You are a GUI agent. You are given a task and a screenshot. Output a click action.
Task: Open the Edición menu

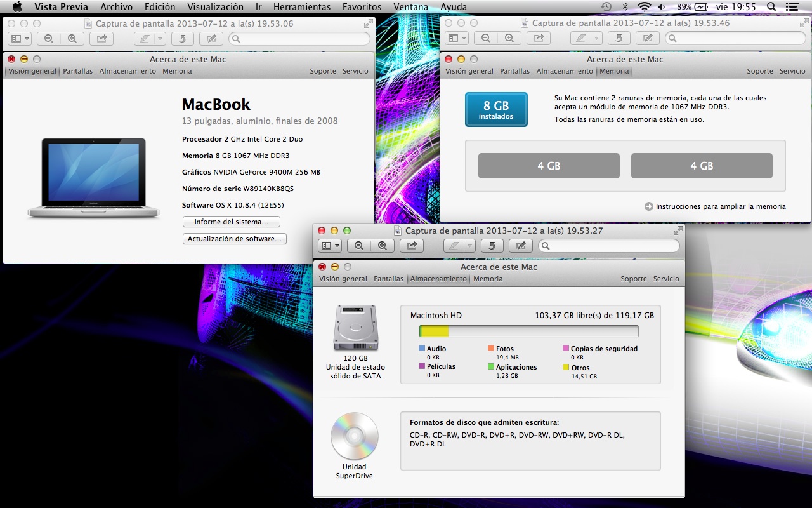(x=160, y=7)
